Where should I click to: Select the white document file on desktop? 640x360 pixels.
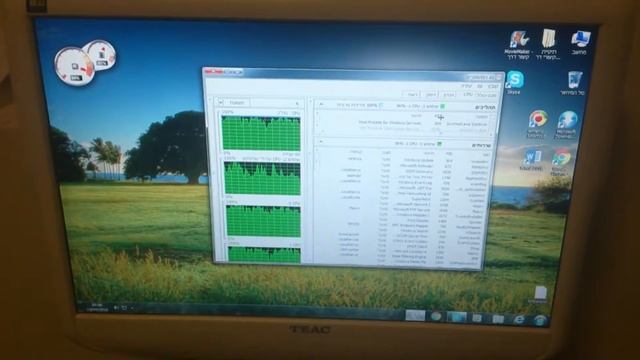coord(540,294)
